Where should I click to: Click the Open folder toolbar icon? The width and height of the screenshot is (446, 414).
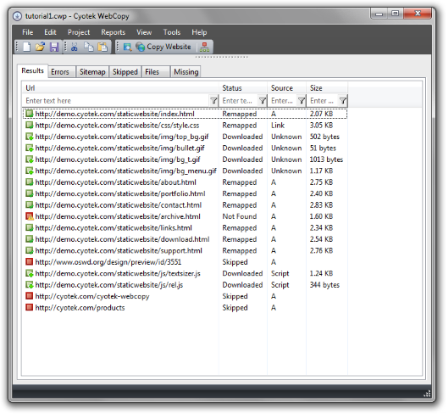tap(40, 47)
